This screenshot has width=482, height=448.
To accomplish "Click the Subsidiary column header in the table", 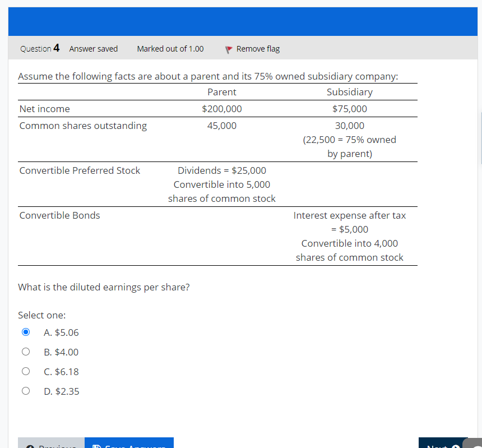I will [349, 92].
